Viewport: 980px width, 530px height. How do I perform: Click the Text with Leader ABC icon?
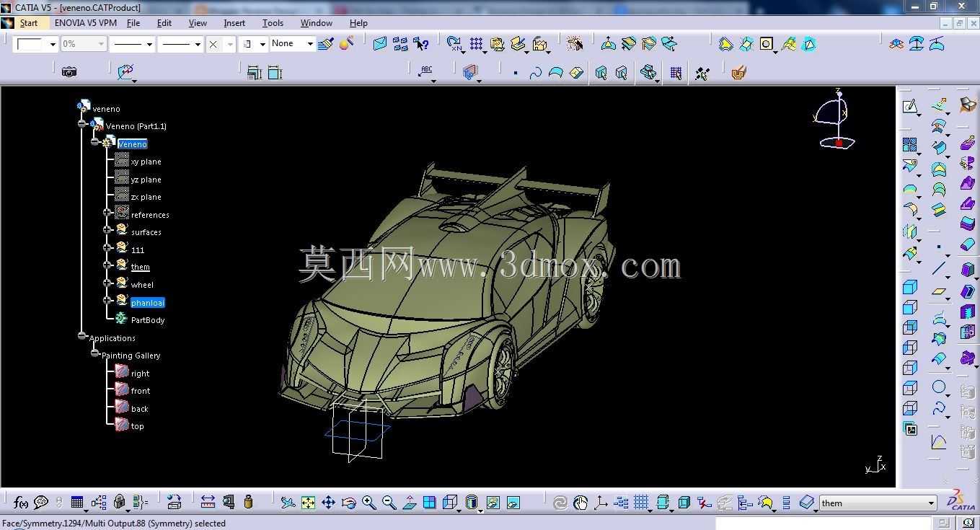(426, 71)
